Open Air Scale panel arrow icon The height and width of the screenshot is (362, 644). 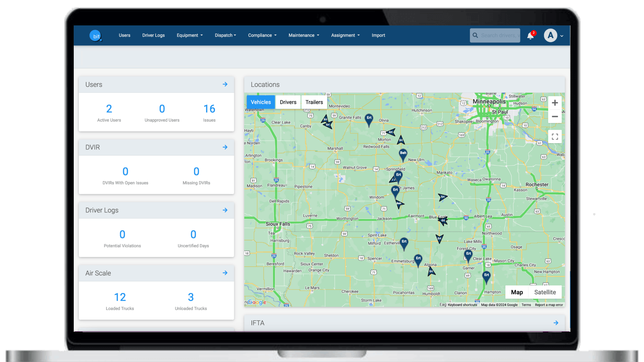point(225,273)
